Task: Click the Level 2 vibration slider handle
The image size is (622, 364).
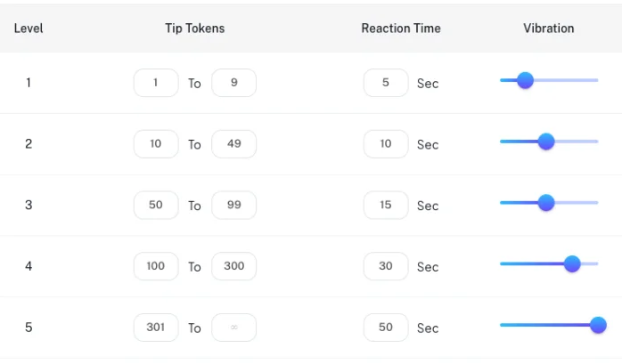Action: point(546,141)
